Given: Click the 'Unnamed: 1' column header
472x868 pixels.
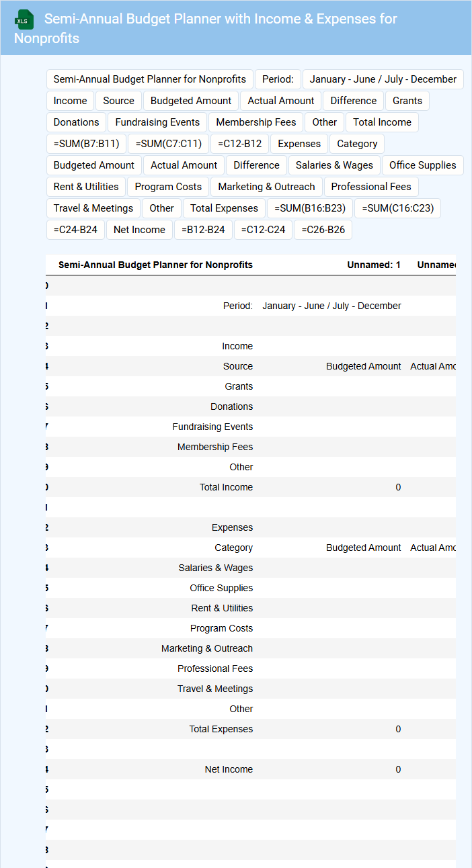Looking at the screenshot, I should (374, 265).
